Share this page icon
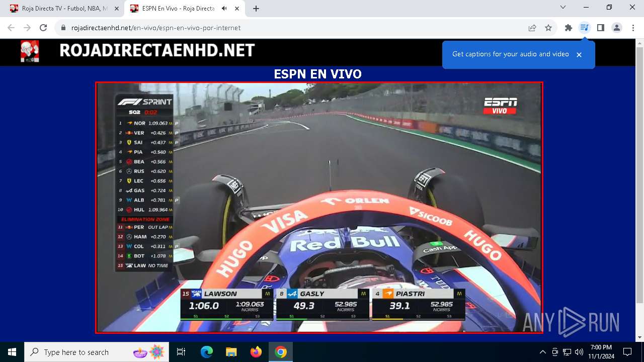 (x=532, y=28)
